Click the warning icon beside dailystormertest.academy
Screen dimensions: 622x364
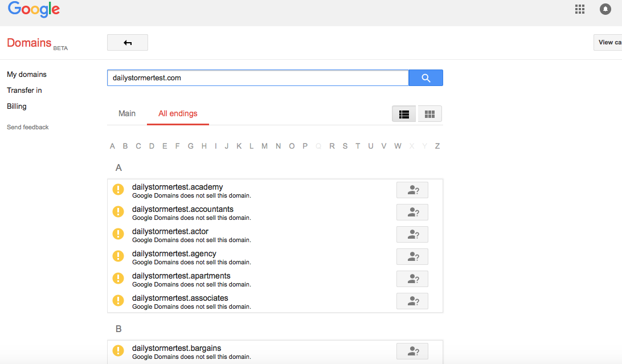point(118,190)
